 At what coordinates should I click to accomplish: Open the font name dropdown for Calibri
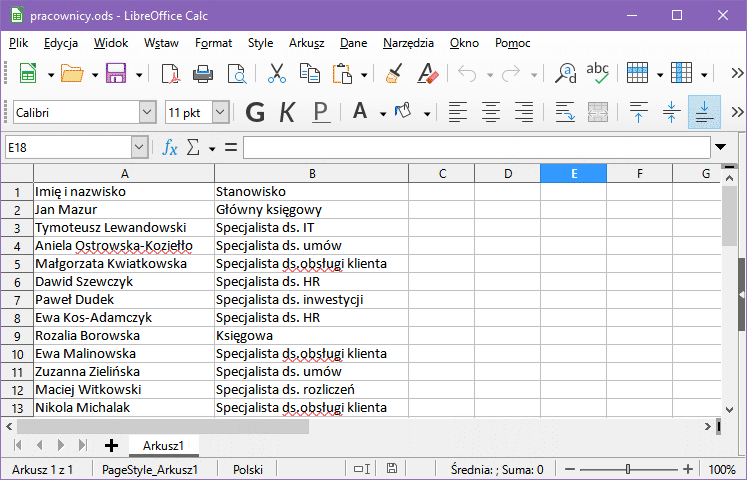(148, 112)
